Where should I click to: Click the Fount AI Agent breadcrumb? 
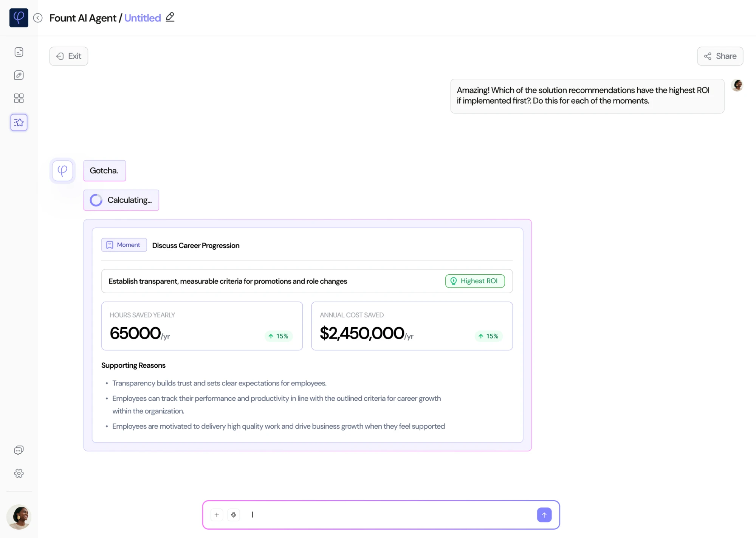click(x=83, y=18)
